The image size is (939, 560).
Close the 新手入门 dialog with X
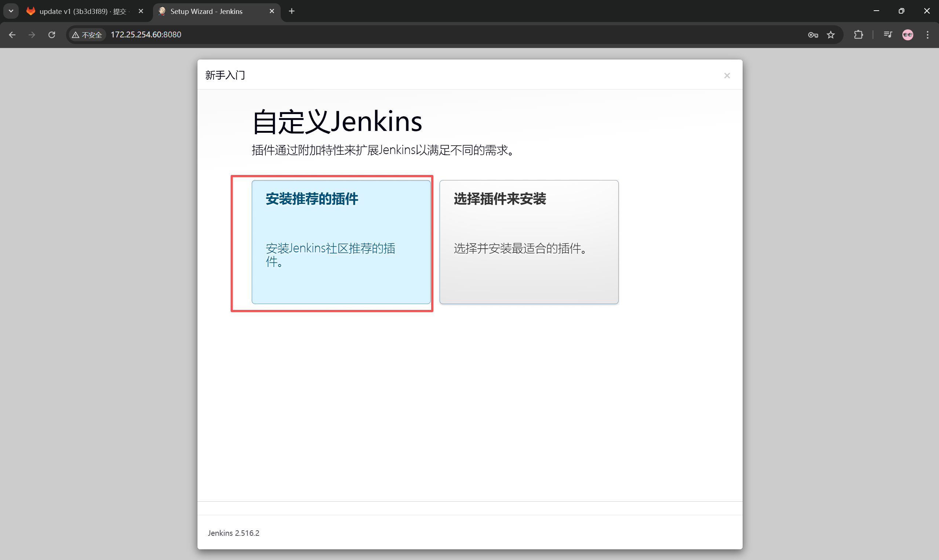pos(727,76)
